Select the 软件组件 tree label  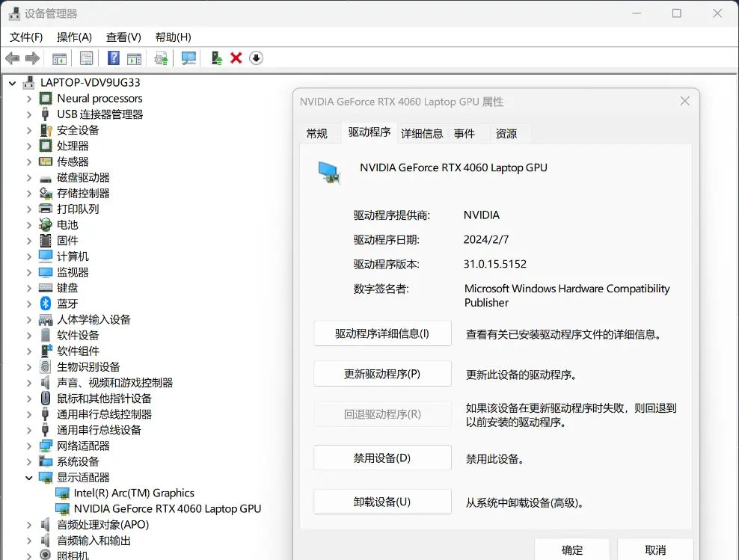[x=78, y=351]
